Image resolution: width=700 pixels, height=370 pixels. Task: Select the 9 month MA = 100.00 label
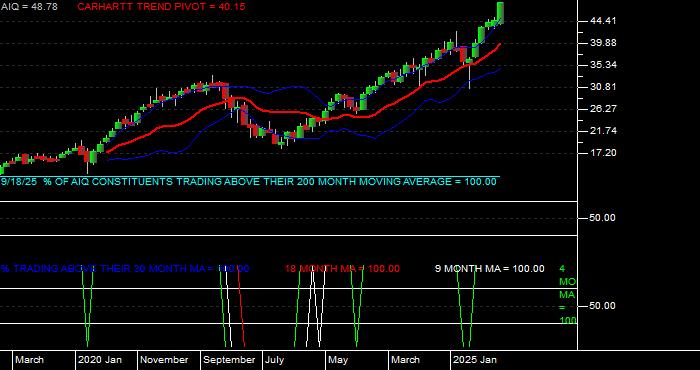(490, 269)
